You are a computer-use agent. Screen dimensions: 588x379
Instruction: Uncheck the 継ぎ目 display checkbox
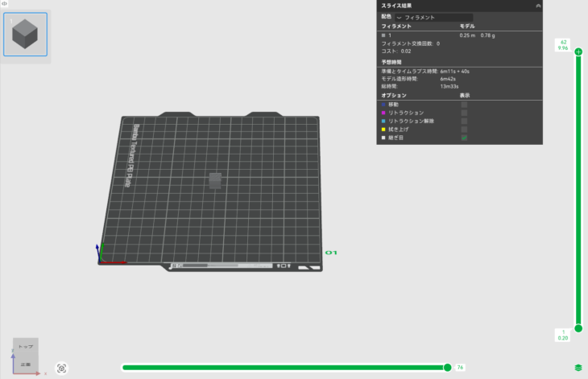(x=464, y=138)
